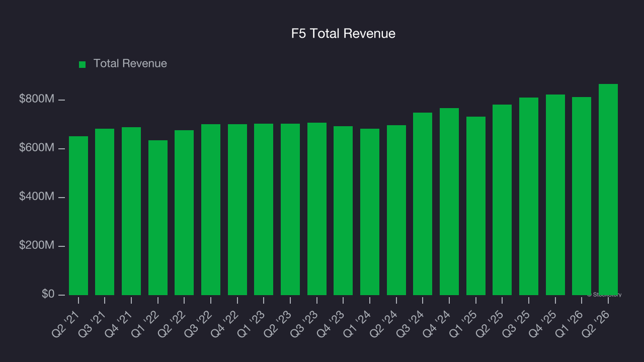
Task: Select the Q2 '21 revenue bar
Action: (78, 216)
